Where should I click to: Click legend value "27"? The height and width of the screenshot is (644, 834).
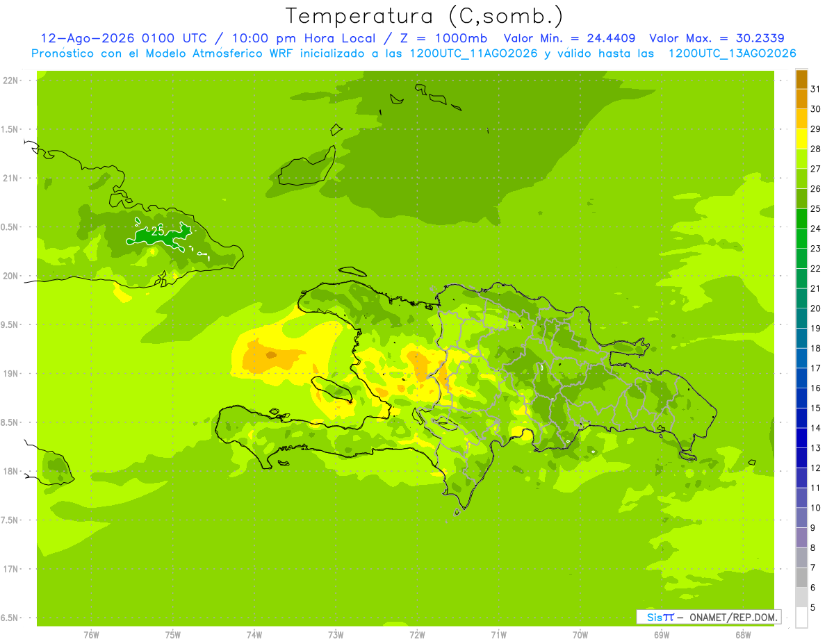point(816,169)
